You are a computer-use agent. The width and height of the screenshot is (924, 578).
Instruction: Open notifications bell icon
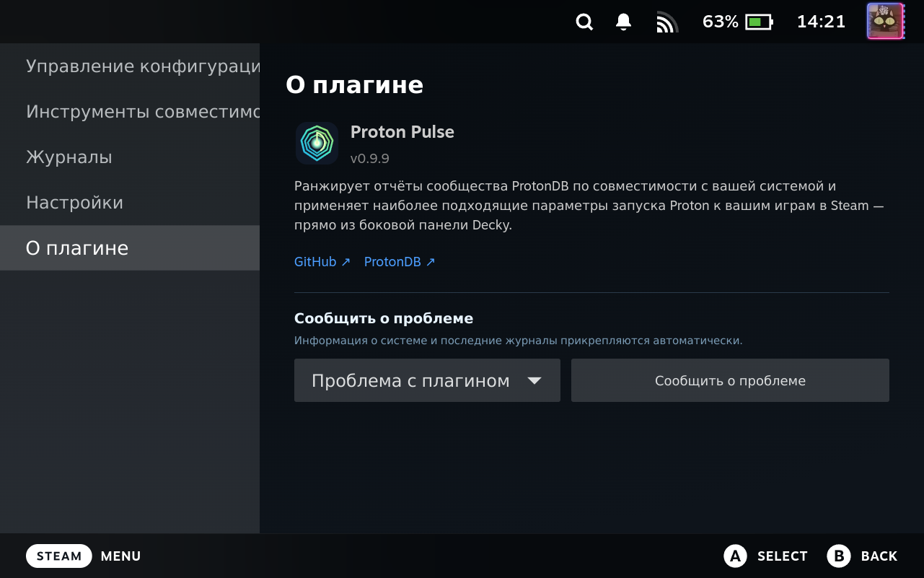624,22
